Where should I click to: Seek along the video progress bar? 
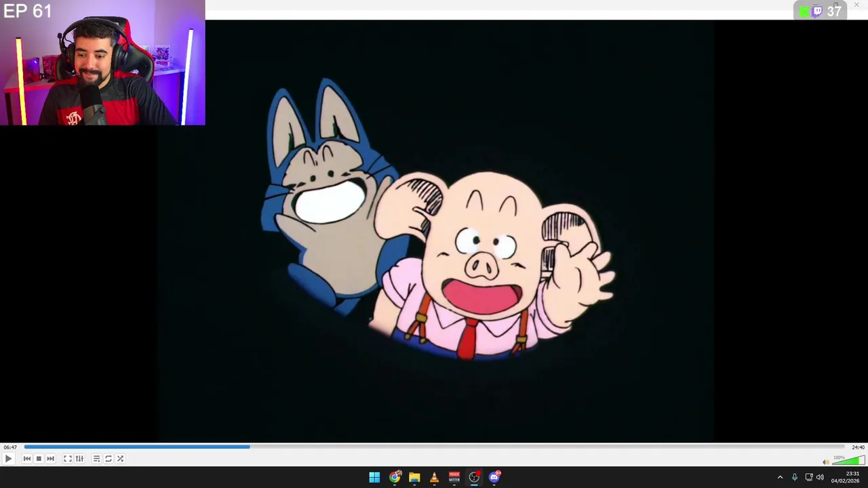434,447
